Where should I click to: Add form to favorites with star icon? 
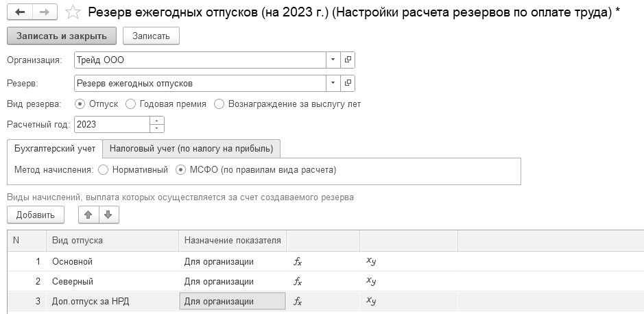73,12
